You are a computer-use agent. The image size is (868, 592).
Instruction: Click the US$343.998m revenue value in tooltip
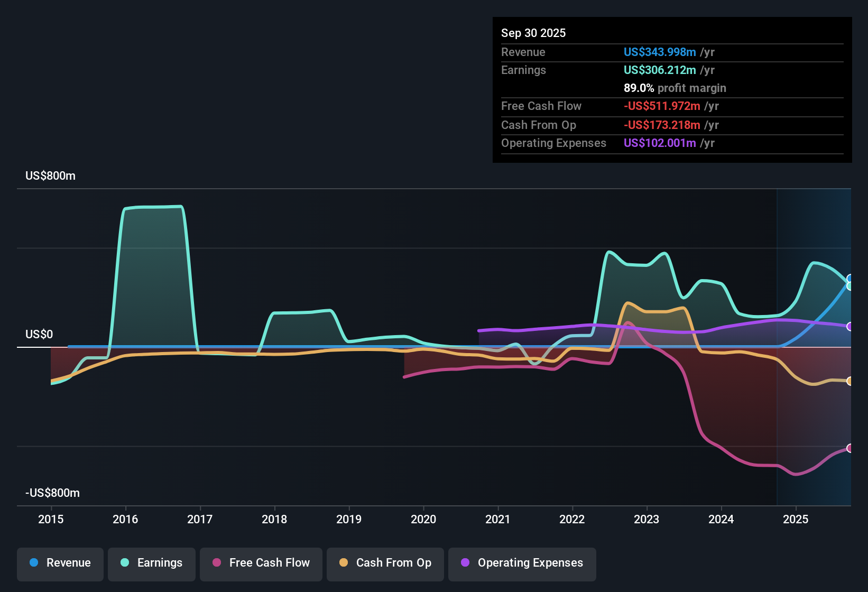pos(660,52)
